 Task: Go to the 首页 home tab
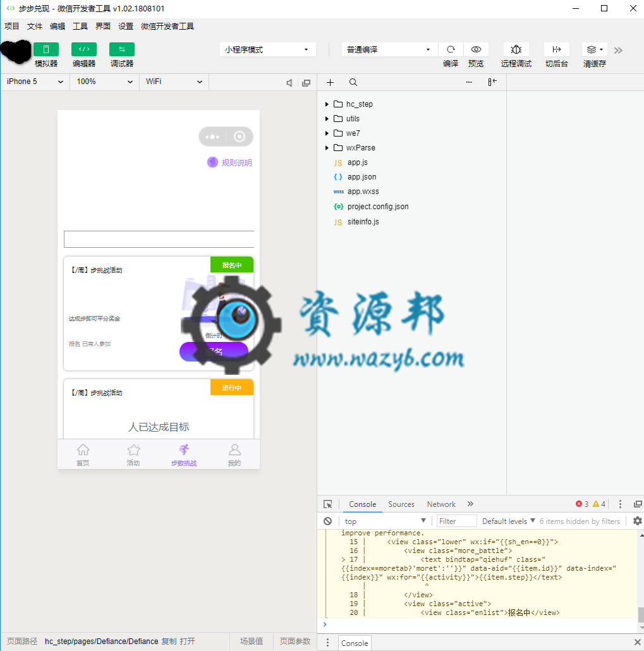pos(83,454)
